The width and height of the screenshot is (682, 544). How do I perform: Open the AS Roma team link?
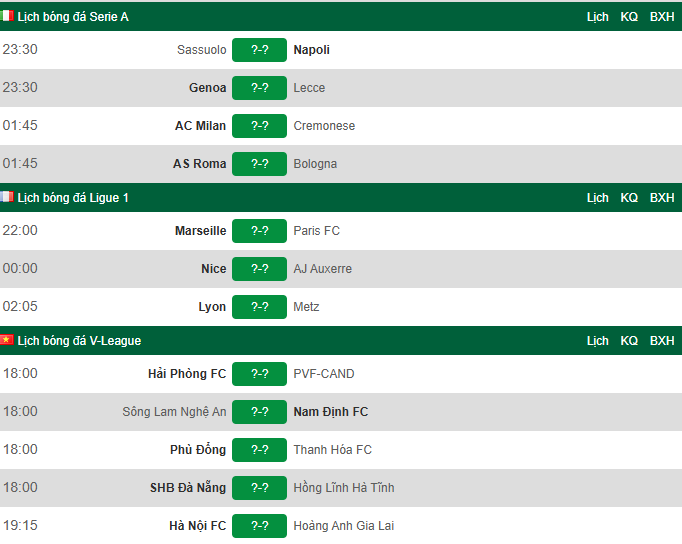point(200,164)
